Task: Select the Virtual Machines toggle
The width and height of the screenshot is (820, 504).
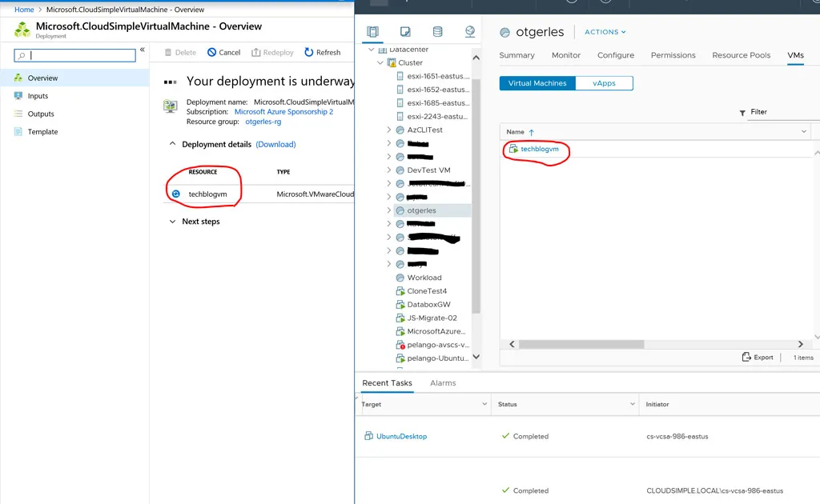Action: pos(537,83)
